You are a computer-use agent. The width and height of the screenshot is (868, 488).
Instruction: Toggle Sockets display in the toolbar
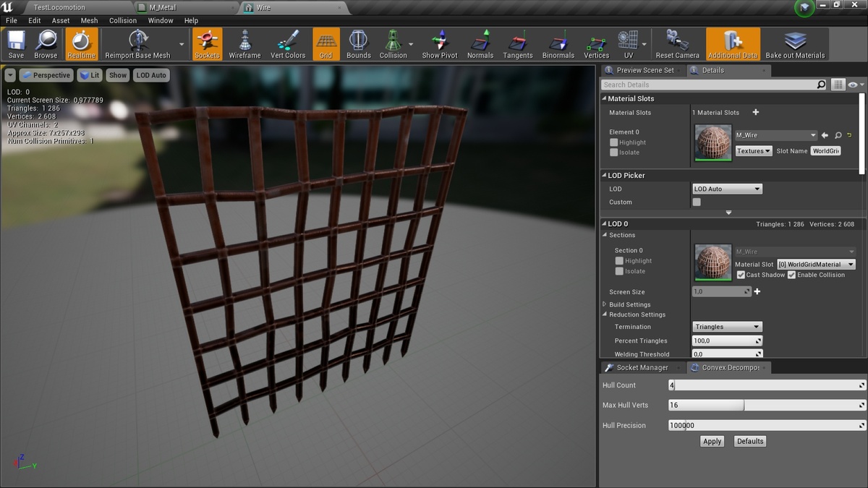[207, 44]
